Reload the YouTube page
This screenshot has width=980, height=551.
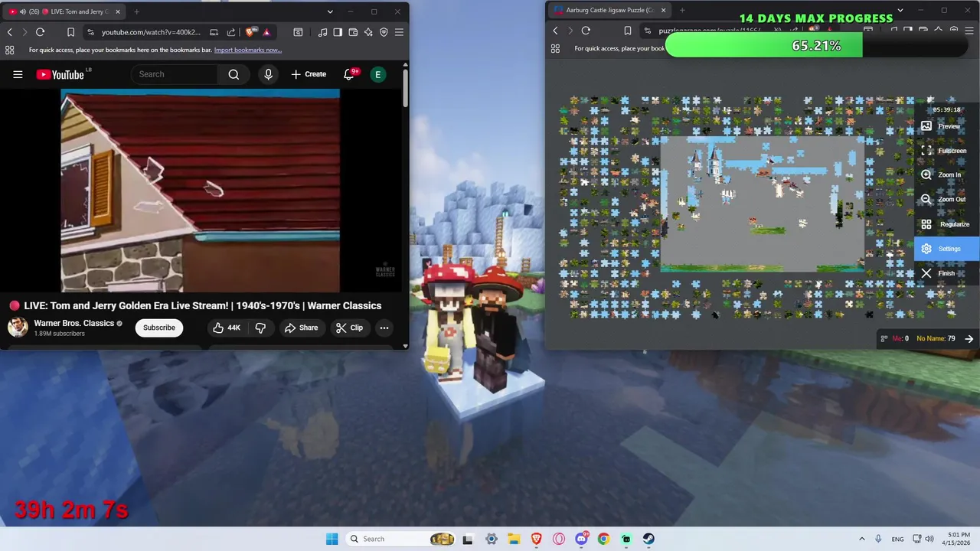point(40,32)
